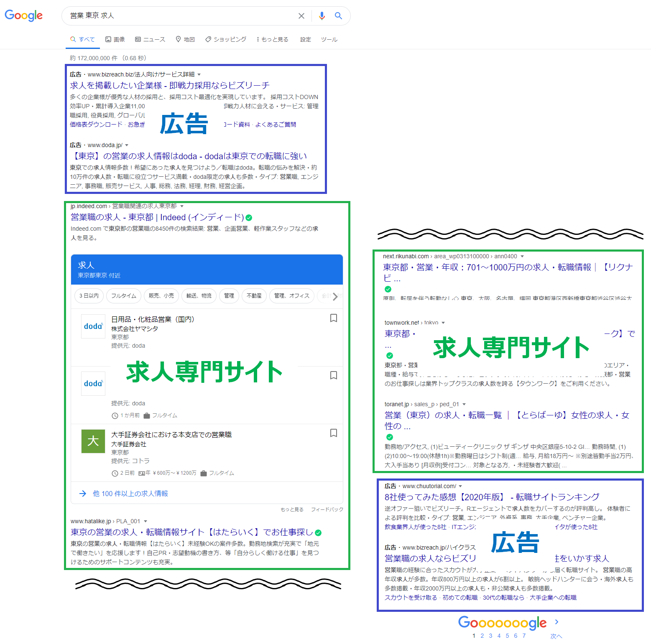
Task: Start voice search with the microphone icon
Action: [322, 16]
